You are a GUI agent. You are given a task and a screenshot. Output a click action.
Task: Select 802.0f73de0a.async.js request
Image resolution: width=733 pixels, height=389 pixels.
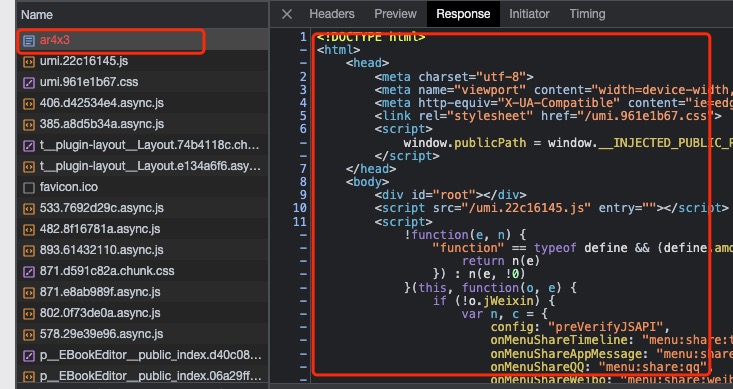pyautogui.click(x=143, y=314)
